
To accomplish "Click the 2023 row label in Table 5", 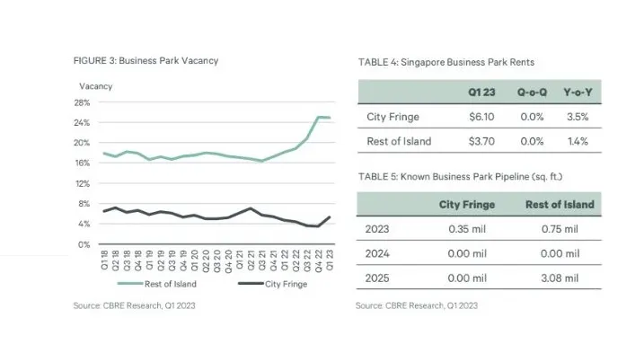I will 377,227.
